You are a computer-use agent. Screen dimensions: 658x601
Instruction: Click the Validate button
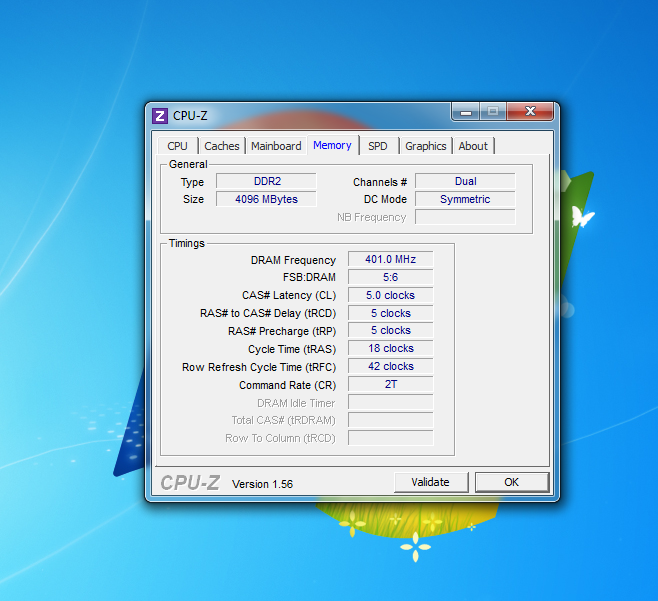pyautogui.click(x=431, y=482)
